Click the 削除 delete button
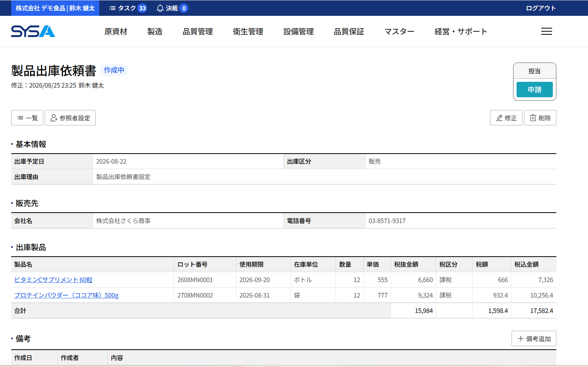Viewport: 588px width, 367px height. pos(540,118)
